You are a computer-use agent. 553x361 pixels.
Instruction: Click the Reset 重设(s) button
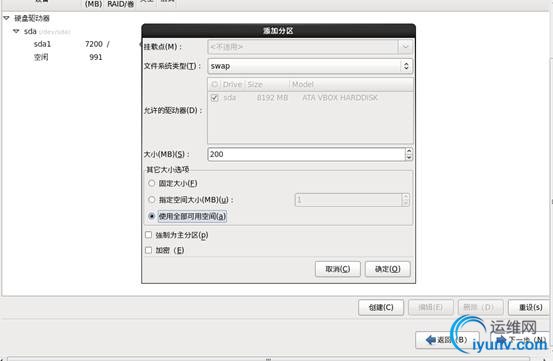point(530,307)
